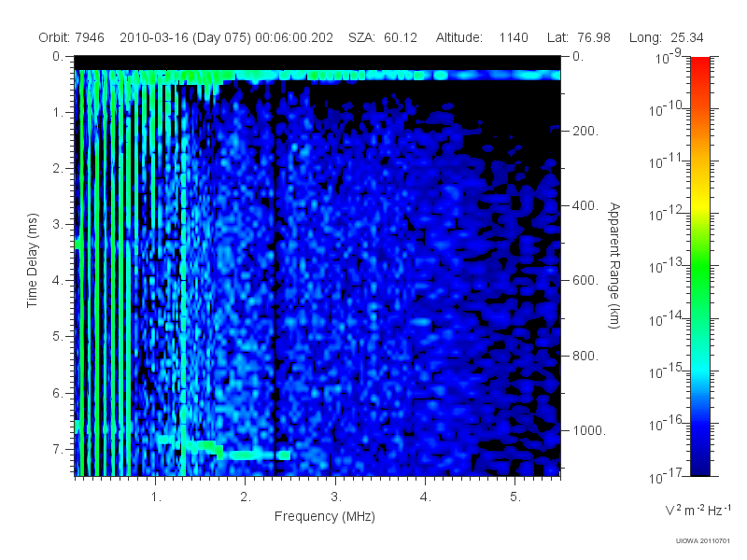Screen dimensions: 747x560
Task: Click the time delay tick label '7.'
Action: coord(58,449)
